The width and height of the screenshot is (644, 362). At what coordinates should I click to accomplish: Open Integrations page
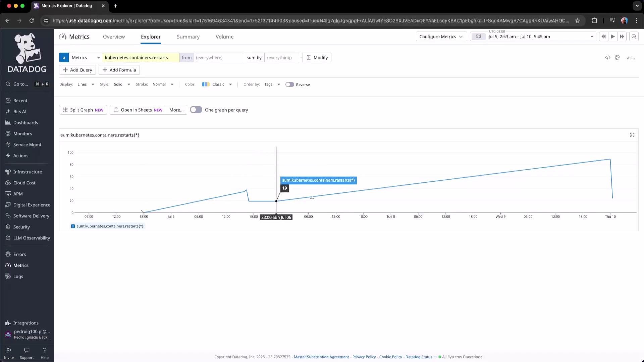(x=26, y=323)
